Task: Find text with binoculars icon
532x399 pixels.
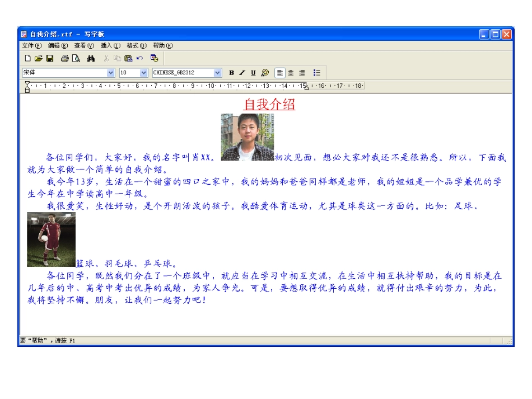Action: [91, 58]
